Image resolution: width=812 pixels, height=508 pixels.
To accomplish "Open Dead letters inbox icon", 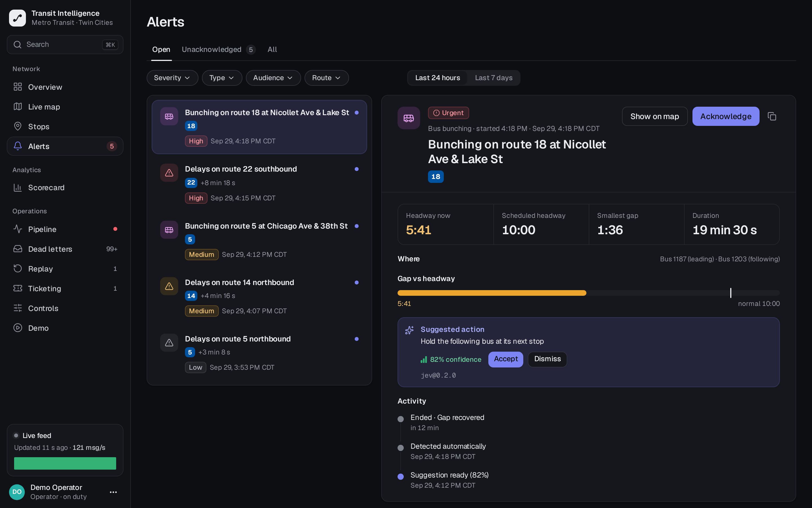I will 18,249.
